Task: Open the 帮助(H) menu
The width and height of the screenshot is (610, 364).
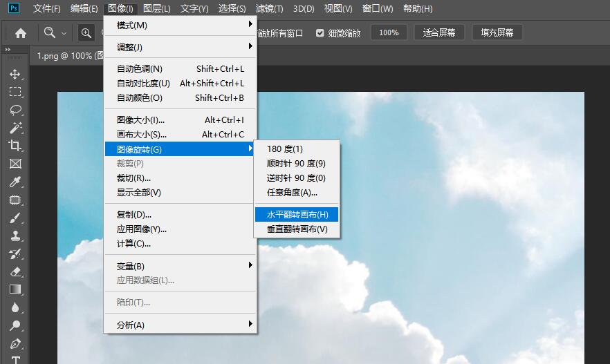Action: coord(418,8)
